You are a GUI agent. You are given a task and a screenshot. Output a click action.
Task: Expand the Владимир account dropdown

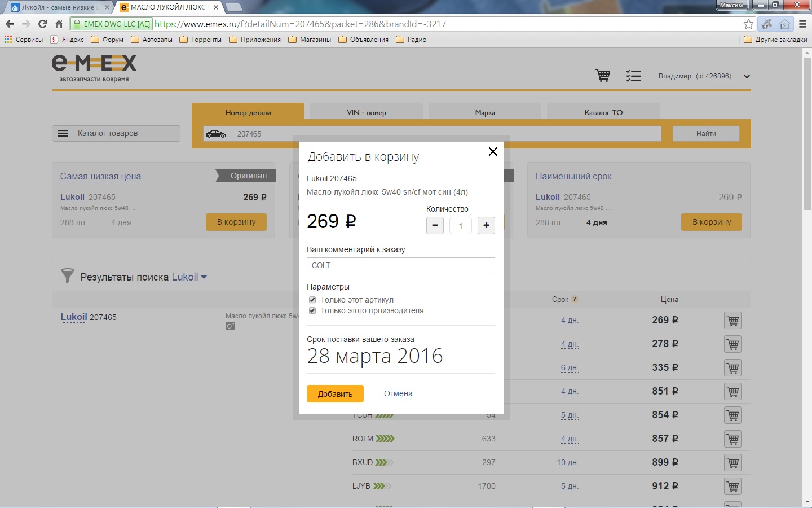pos(747,76)
